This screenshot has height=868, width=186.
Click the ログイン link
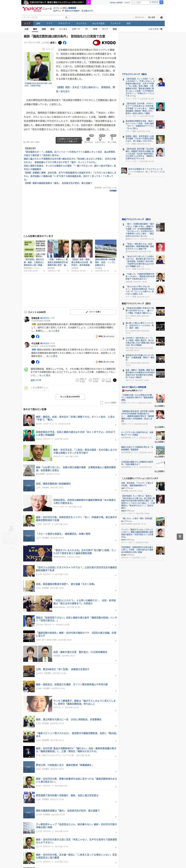57,11
